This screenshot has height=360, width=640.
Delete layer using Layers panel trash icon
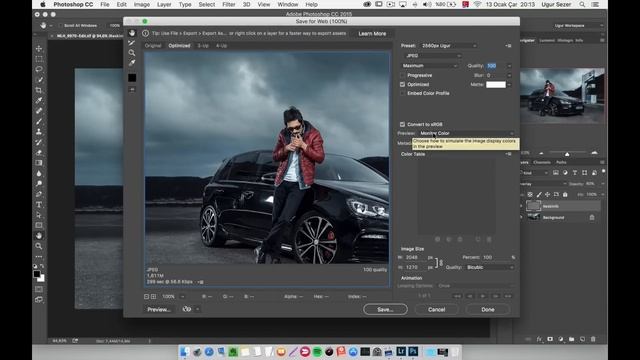point(593,339)
